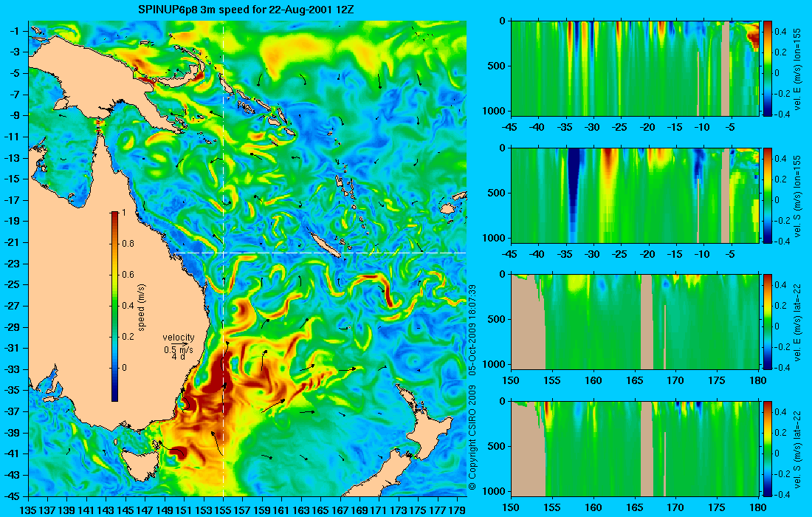The width and height of the screenshot is (812, 517).
Task: Click the 'vel. E (m/s) lon=155' axis label
Action: (797, 69)
